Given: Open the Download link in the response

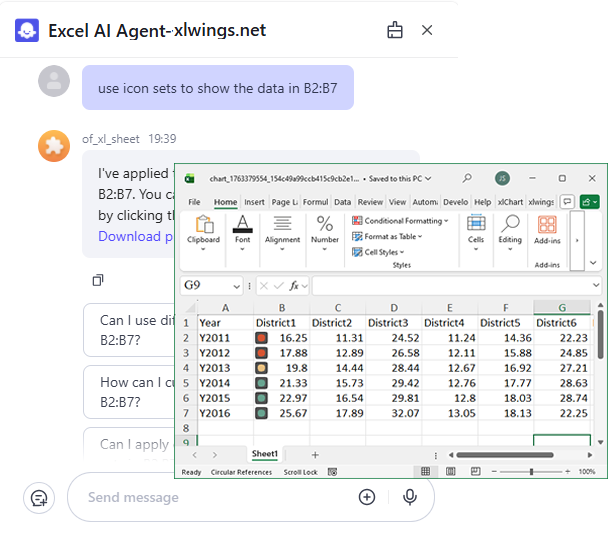Looking at the screenshot, I should click(135, 236).
